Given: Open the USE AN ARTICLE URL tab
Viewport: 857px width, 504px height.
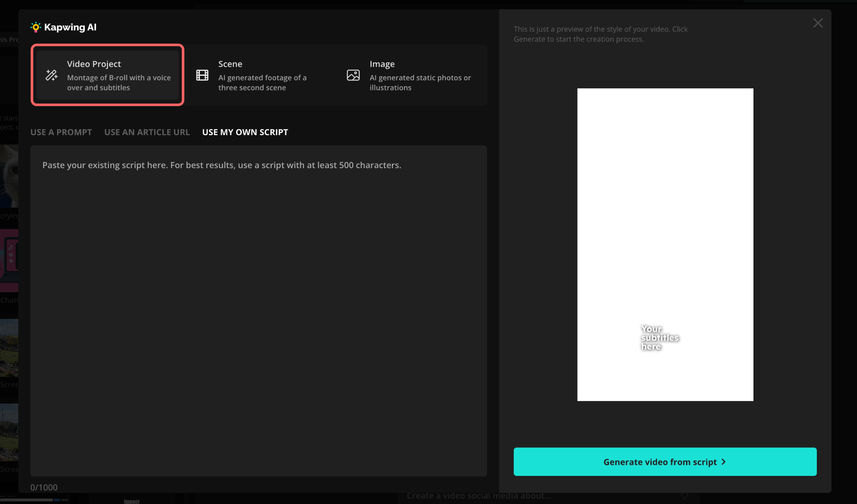Looking at the screenshot, I should (x=147, y=132).
